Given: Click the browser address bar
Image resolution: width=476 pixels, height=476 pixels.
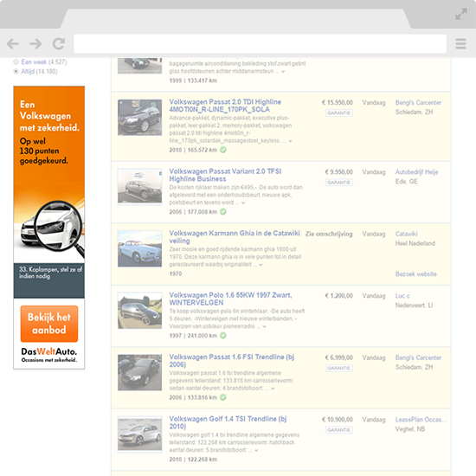Looking at the screenshot, I should pos(260,44).
